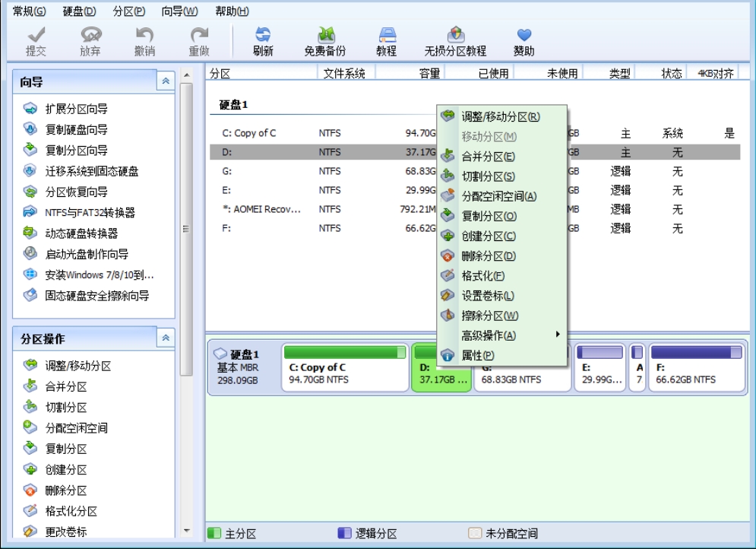Collapse the 向导 panel chevron

pos(166,81)
